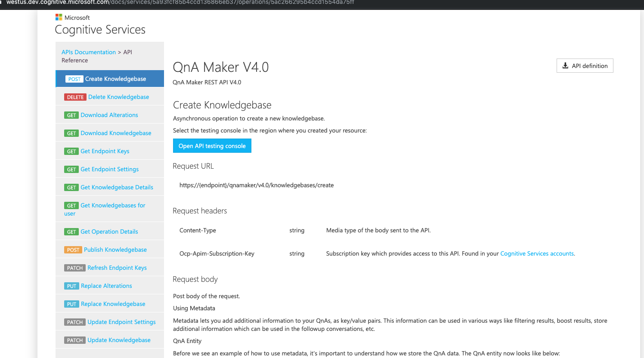
Task: Follow the Cognitive Services accounts link
Action: coord(537,253)
